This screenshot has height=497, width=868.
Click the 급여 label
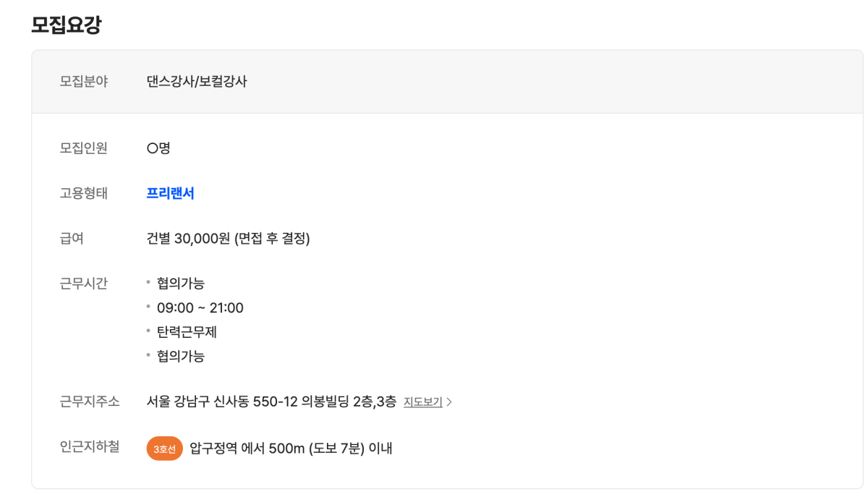72,238
